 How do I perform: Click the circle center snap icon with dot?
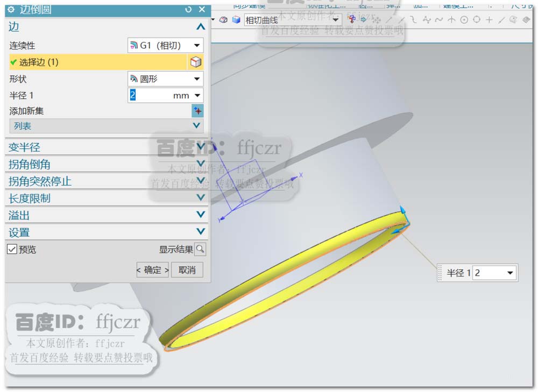(x=464, y=20)
